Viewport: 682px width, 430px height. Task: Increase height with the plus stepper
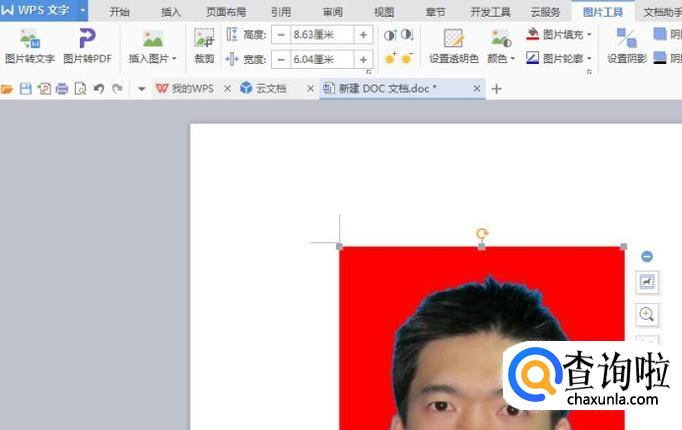point(363,34)
